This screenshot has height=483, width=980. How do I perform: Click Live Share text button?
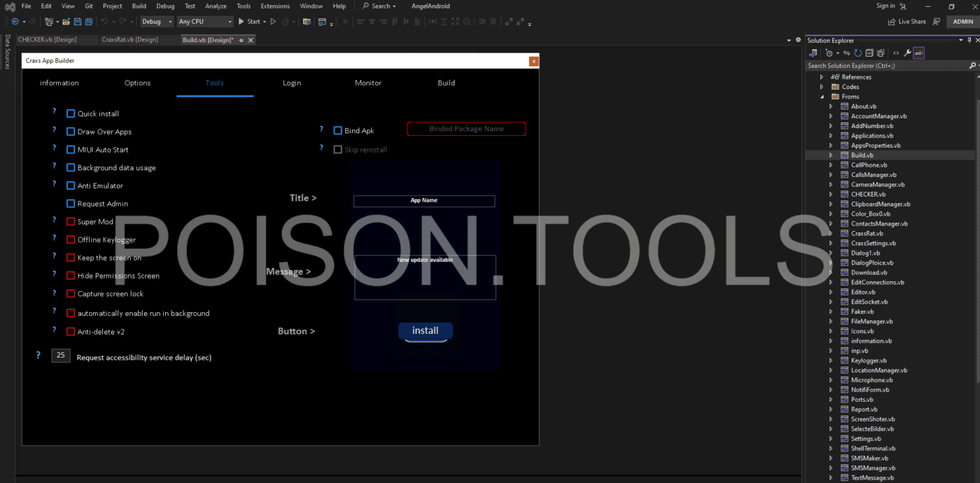(912, 22)
